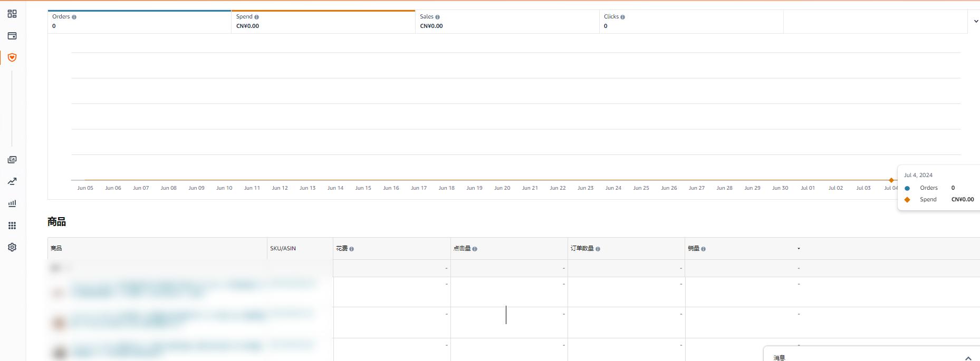Click the info icon next to Clicks
Image resolution: width=980 pixels, height=361 pixels.
(622, 17)
